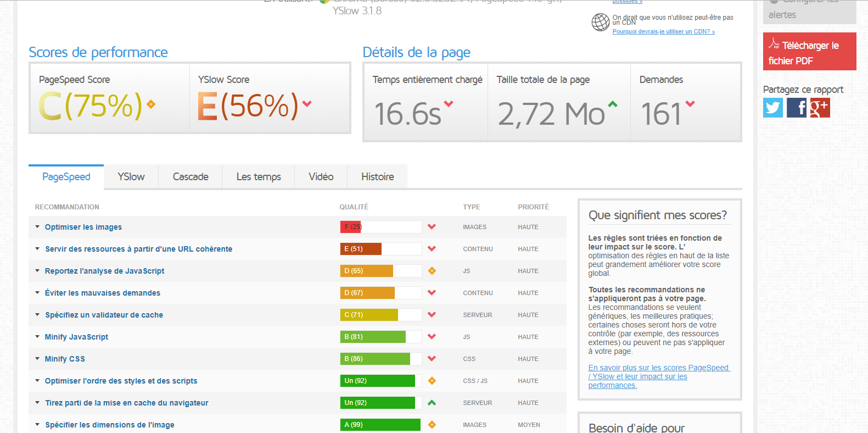This screenshot has width=868, height=433.
Task: Share report via Facebook icon
Action: click(x=797, y=108)
